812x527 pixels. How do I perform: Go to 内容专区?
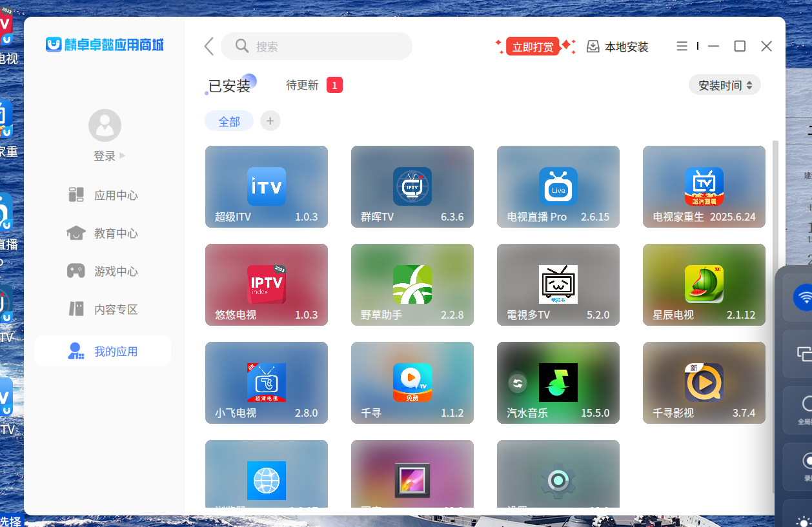(x=103, y=310)
